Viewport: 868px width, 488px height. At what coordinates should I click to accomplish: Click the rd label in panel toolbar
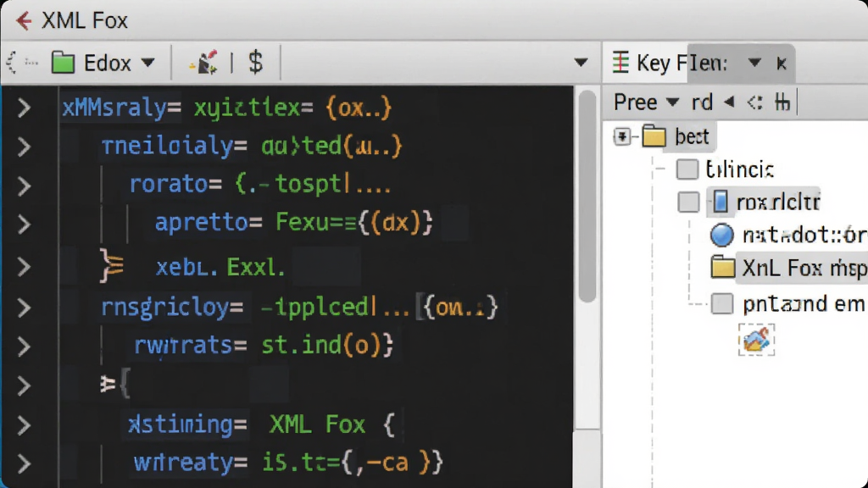click(702, 103)
